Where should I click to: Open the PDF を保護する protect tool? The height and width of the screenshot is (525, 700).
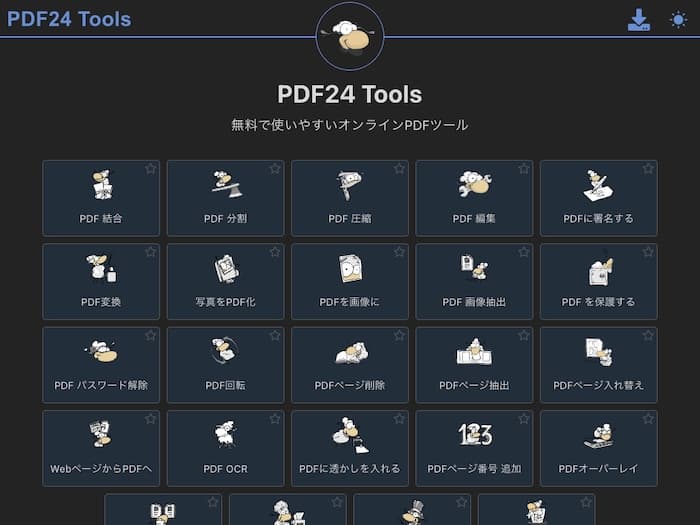(x=599, y=282)
